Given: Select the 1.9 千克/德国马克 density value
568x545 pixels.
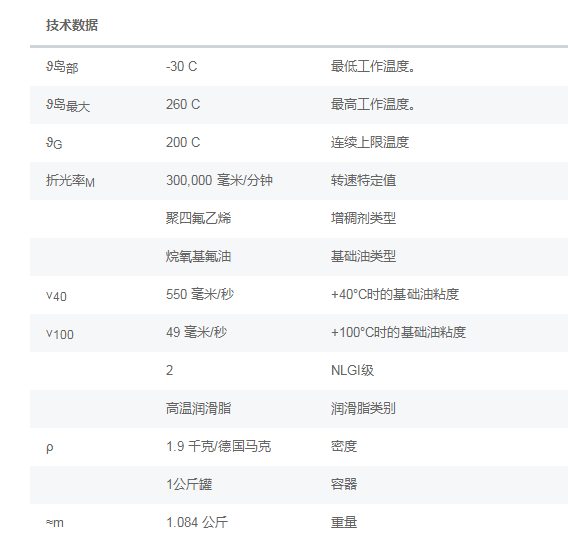Looking at the screenshot, I should point(218,447).
